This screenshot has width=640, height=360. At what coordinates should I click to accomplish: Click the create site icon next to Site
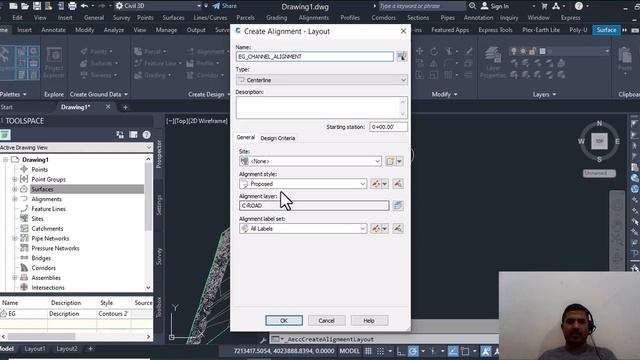coord(390,161)
